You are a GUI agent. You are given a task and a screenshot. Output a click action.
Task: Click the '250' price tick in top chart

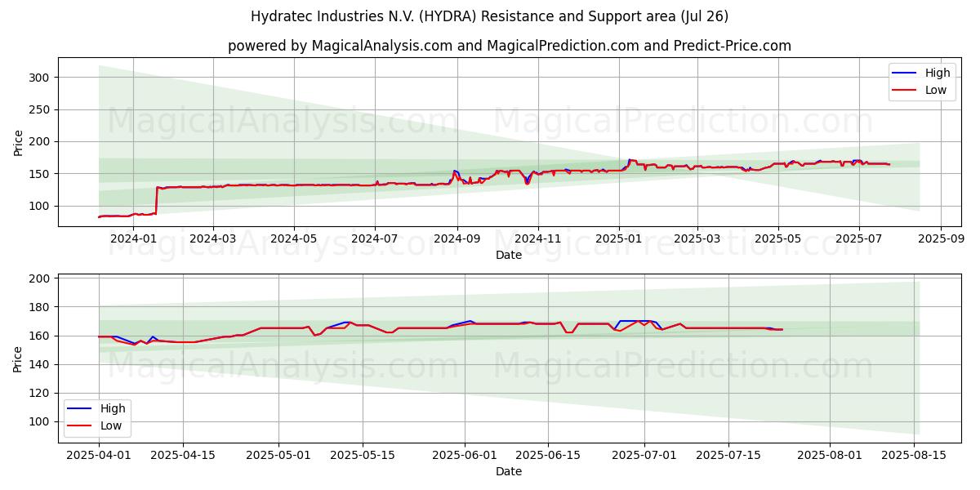(41, 109)
